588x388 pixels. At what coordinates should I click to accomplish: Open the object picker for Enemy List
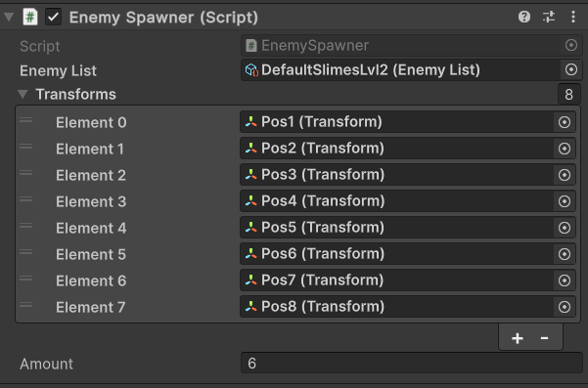point(571,69)
